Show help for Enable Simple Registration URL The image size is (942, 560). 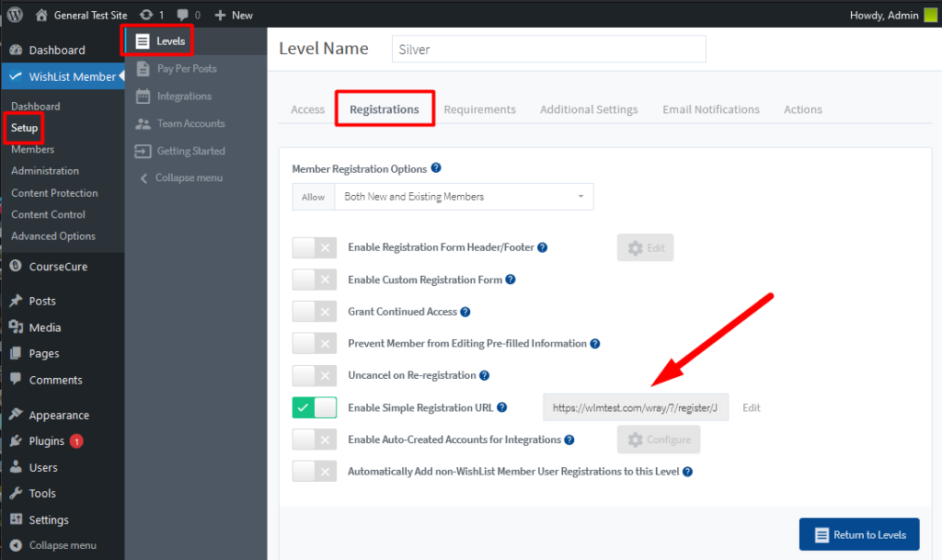[x=501, y=407]
